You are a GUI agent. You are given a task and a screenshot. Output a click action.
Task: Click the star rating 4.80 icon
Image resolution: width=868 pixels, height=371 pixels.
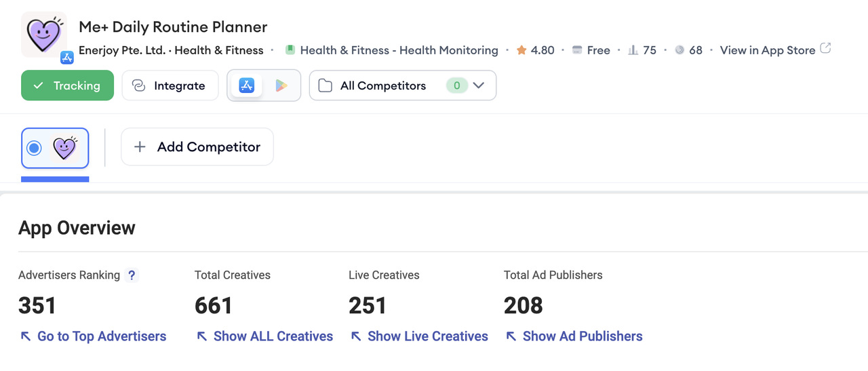(x=521, y=50)
